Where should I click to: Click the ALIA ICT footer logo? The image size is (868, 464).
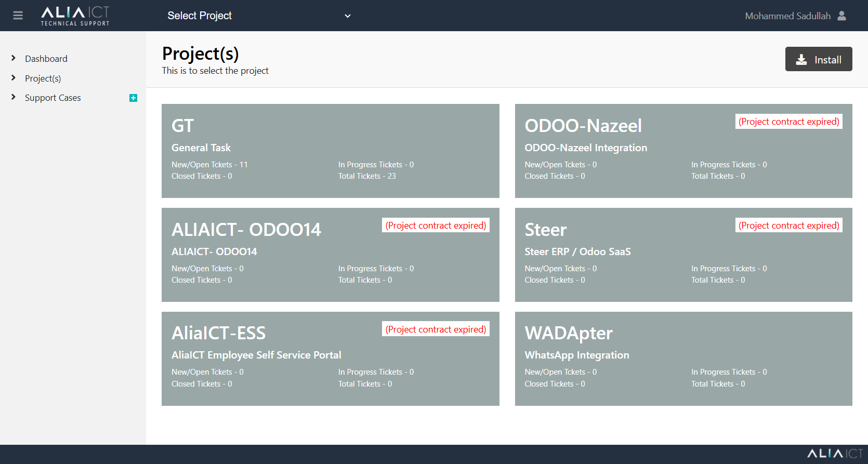834,454
